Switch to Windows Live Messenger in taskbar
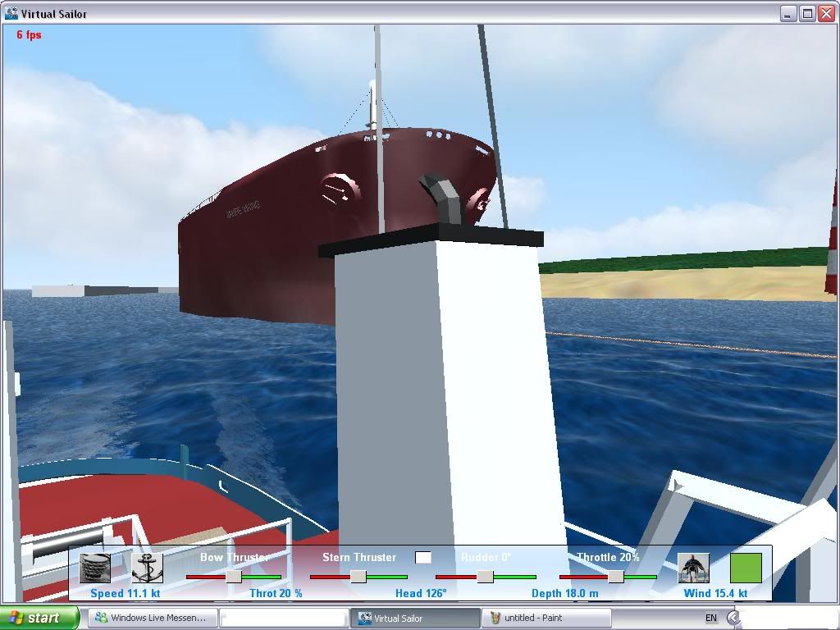The image size is (840, 630). [153, 618]
